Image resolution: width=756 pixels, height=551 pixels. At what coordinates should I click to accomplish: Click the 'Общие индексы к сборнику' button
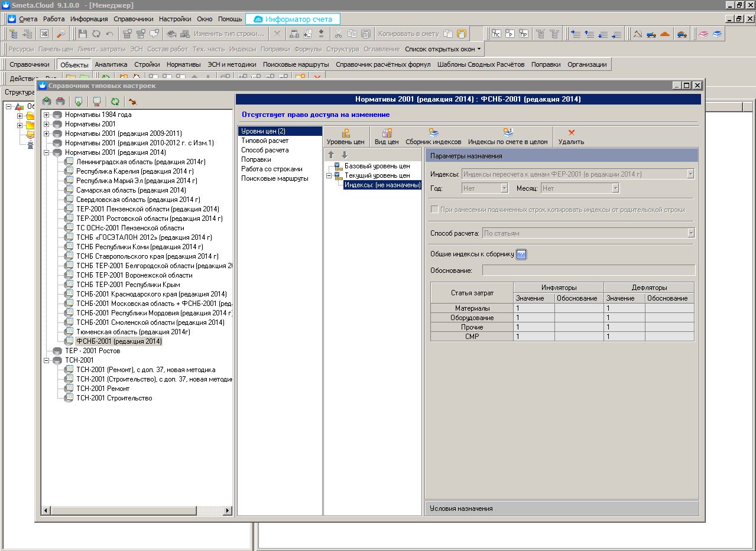[x=521, y=255]
